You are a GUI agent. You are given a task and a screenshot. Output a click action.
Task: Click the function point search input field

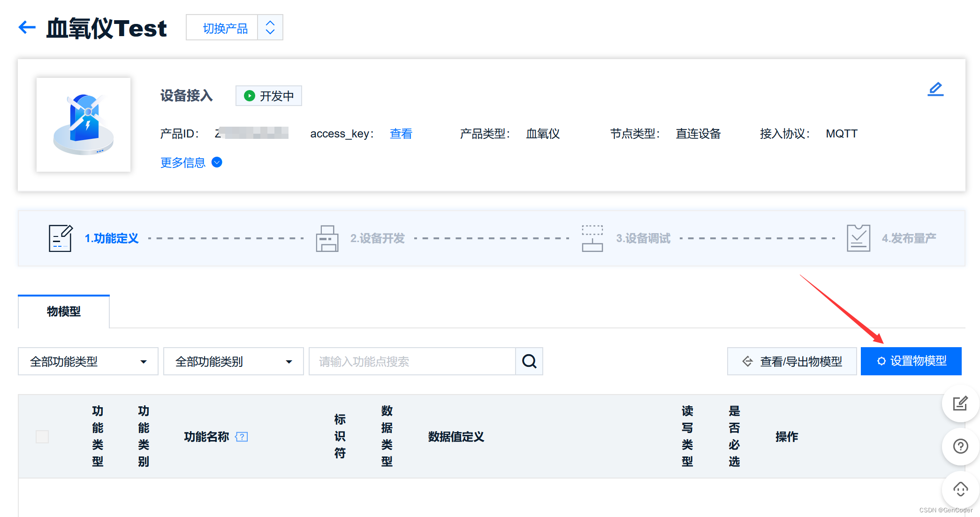click(412, 361)
